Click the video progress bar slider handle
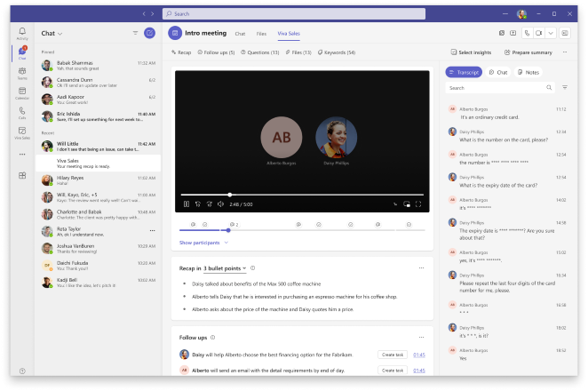This screenshot has height=391, width=588. pyautogui.click(x=230, y=194)
